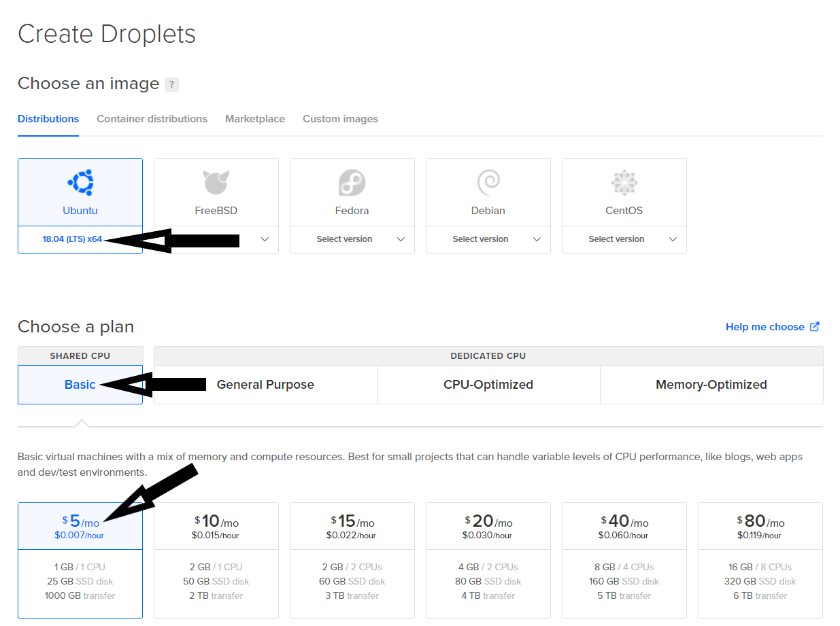Click the 160 GB SSD disk text
Screen dimensions: 840x626
[624, 581]
